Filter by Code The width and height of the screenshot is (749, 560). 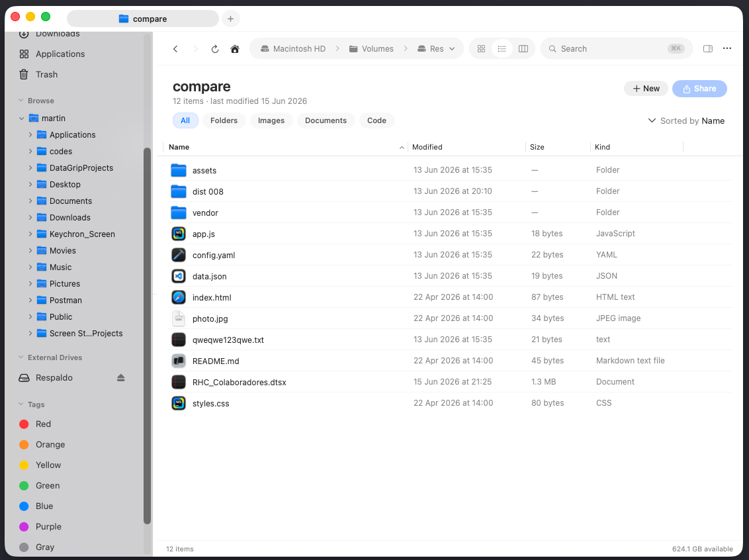[377, 120]
